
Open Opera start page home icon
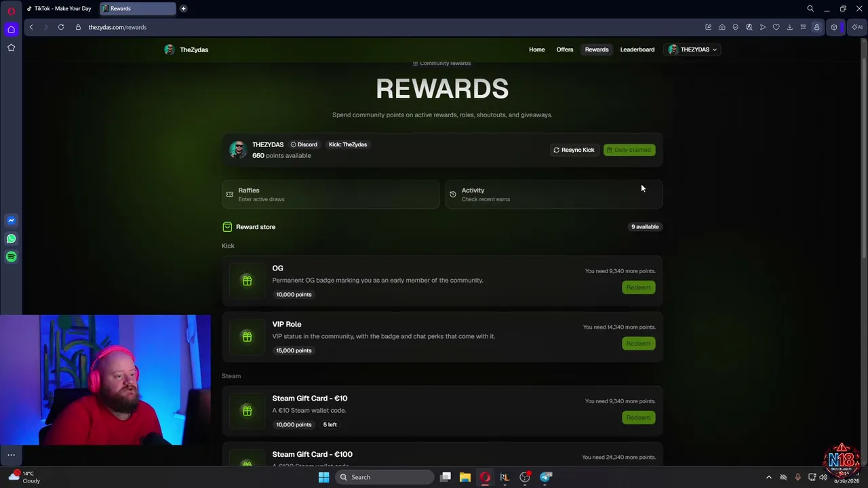click(x=11, y=29)
